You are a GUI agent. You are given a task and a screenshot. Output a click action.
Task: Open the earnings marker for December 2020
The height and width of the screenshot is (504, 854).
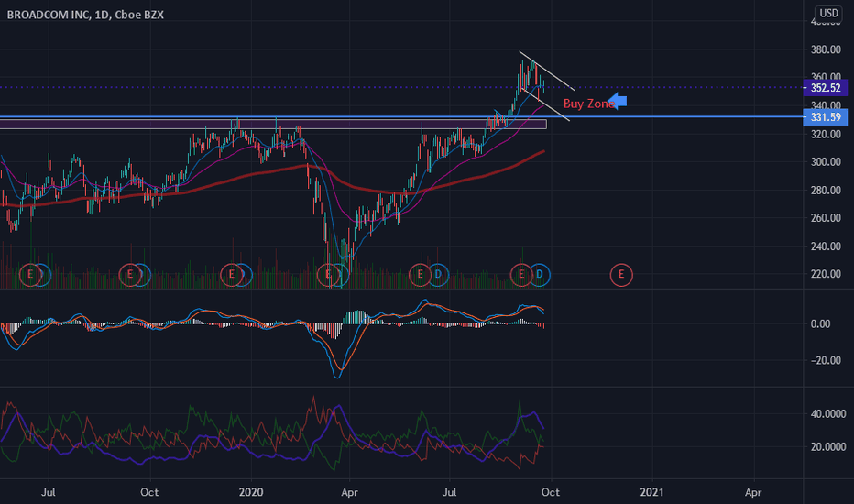621,275
